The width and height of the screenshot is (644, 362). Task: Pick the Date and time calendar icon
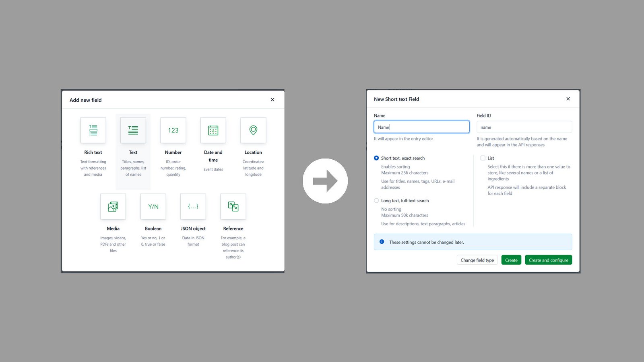[213, 130]
